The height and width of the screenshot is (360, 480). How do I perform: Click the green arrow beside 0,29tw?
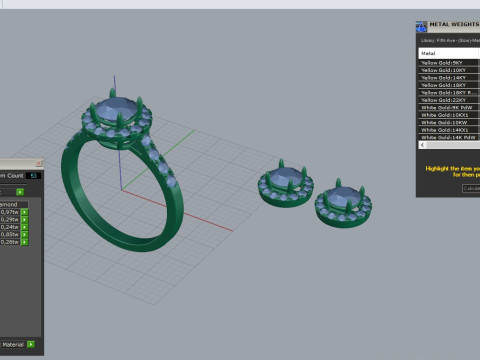click(25, 220)
